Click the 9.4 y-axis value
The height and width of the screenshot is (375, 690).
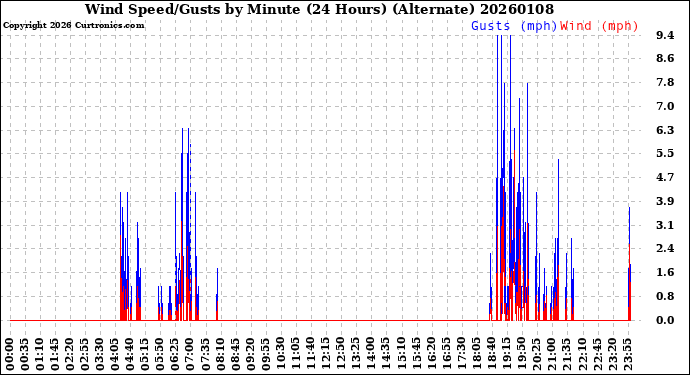(x=665, y=35)
